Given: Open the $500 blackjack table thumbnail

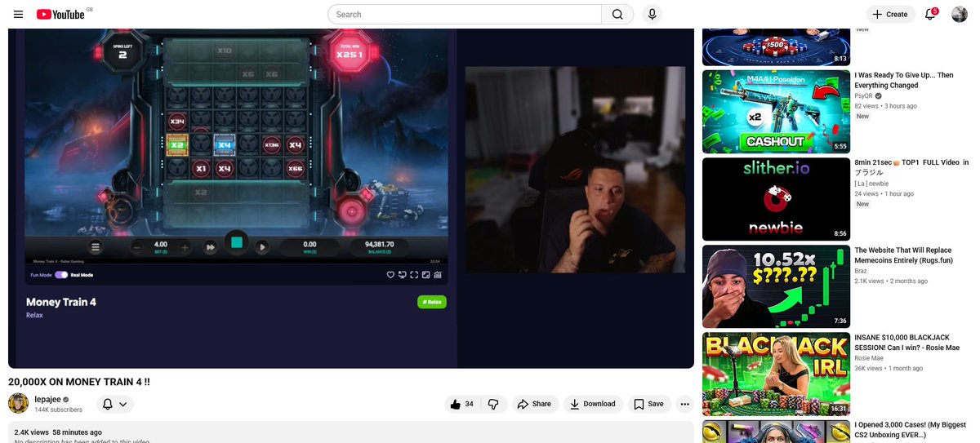Looking at the screenshot, I should pyautogui.click(x=776, y=47).
